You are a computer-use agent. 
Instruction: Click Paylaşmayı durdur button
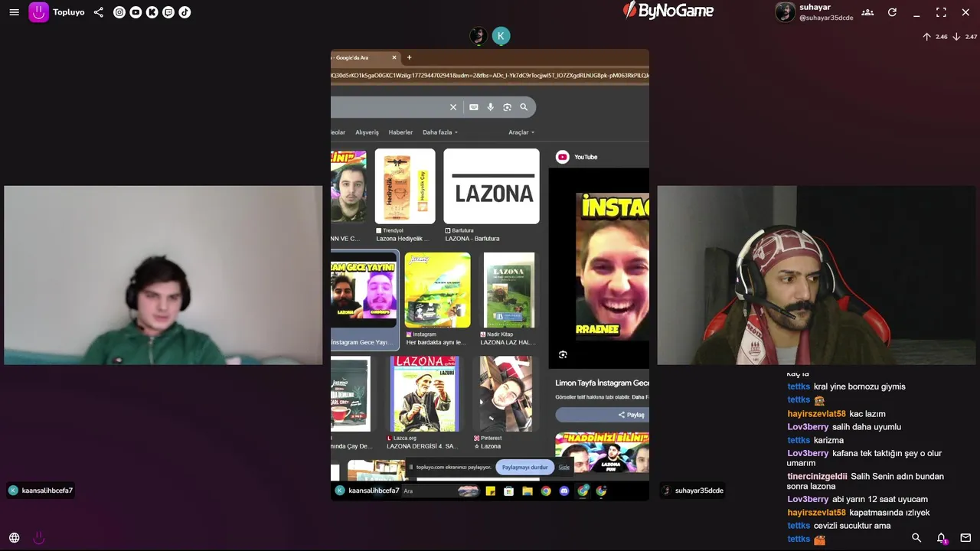[x=525, y=467]
